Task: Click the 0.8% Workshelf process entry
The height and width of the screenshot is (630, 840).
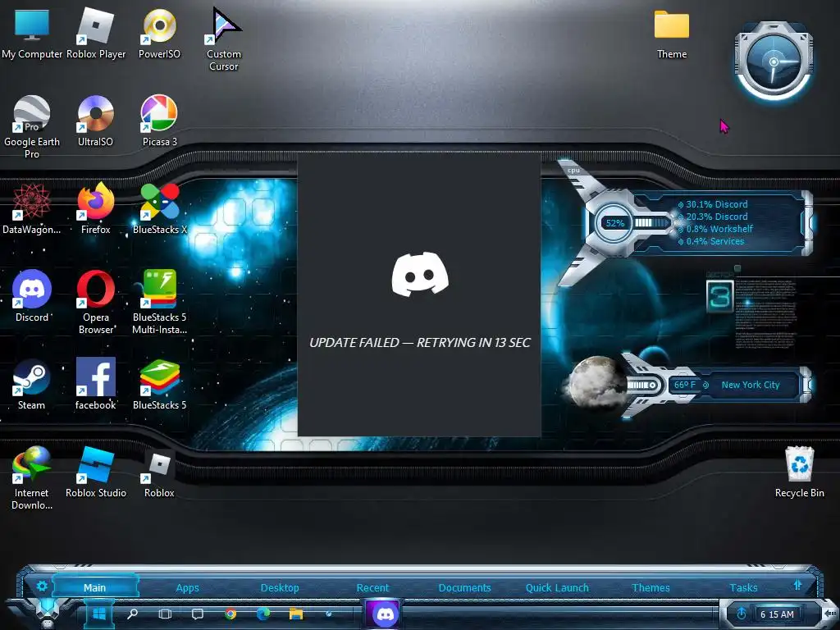Action: pos(715,229)
